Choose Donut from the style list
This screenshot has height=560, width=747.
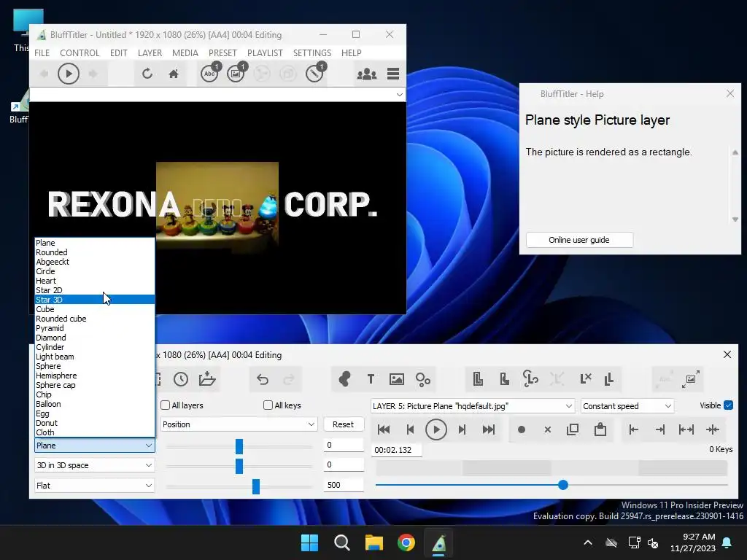click(x=95, y=423)
